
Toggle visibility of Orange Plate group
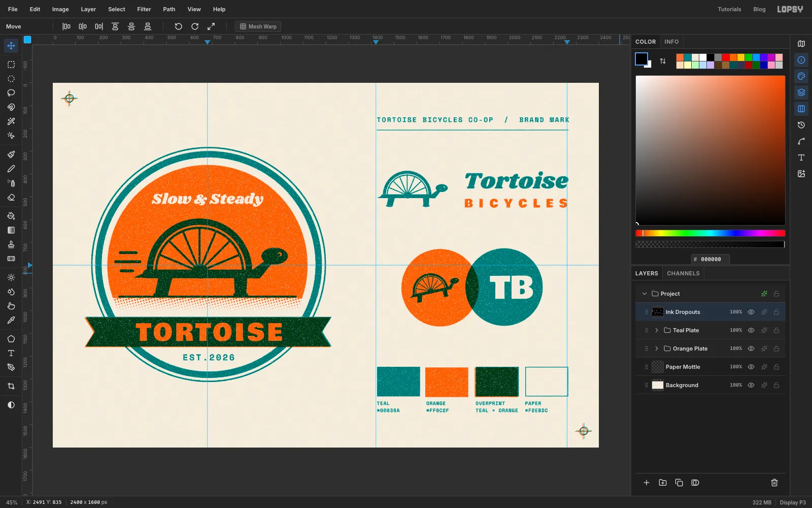[x=751, y=348]
